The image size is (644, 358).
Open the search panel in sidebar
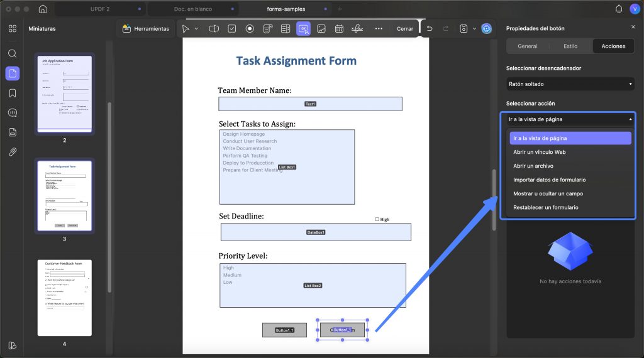(13, 53)
